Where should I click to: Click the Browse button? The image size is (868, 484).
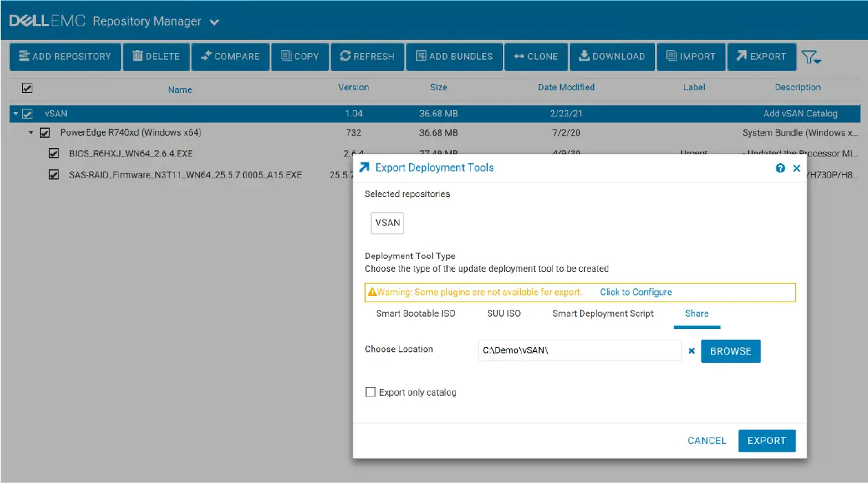click(x=731, y=351)
